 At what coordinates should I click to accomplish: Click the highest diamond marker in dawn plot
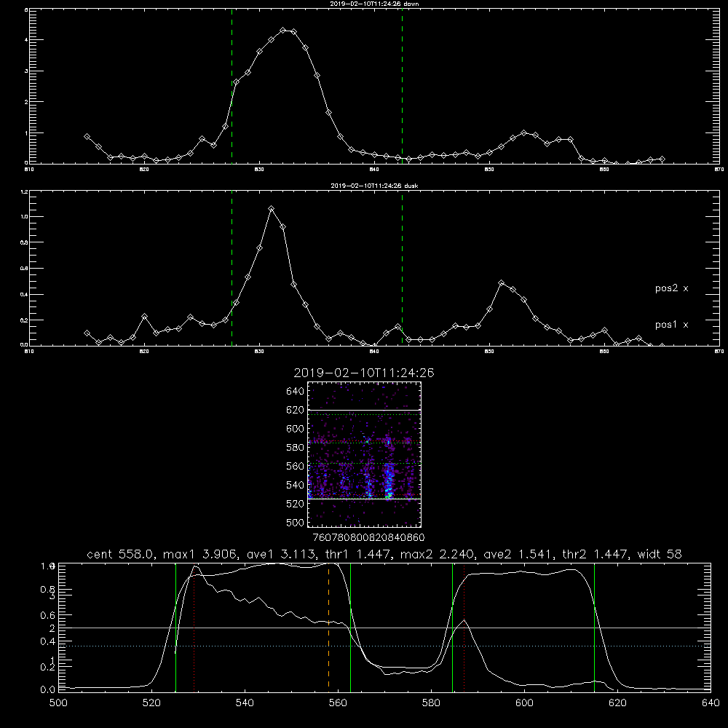click(282, 30)
